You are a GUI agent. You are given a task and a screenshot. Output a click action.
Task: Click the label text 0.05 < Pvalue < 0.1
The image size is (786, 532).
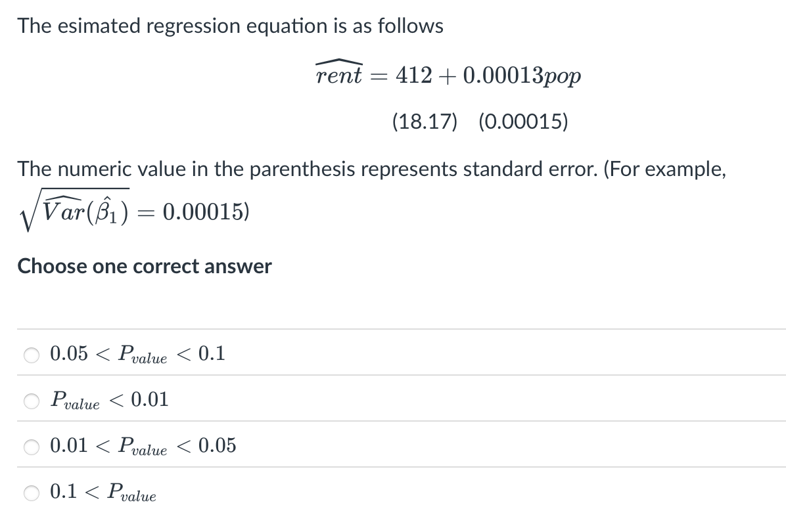(137, 355)
